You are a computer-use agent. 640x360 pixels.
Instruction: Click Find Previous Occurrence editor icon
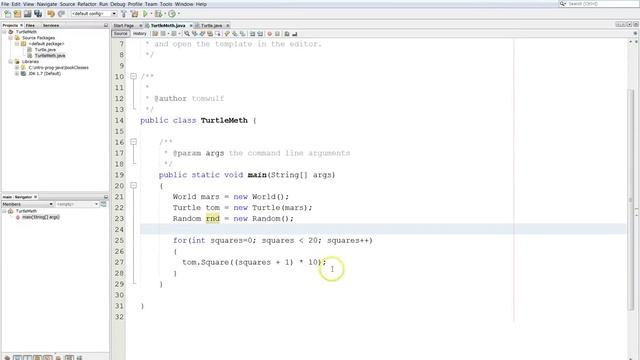tap(195, 33)
